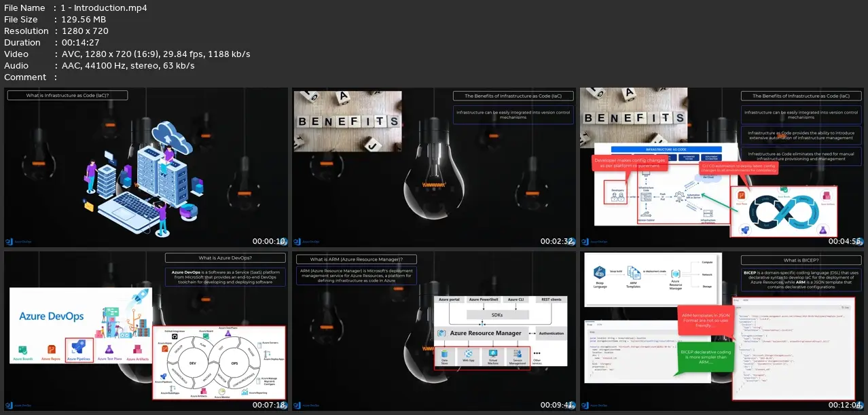Click the 00:07:18 timestamp
This screenshot has height=415, width=868.
coord(270,405)
